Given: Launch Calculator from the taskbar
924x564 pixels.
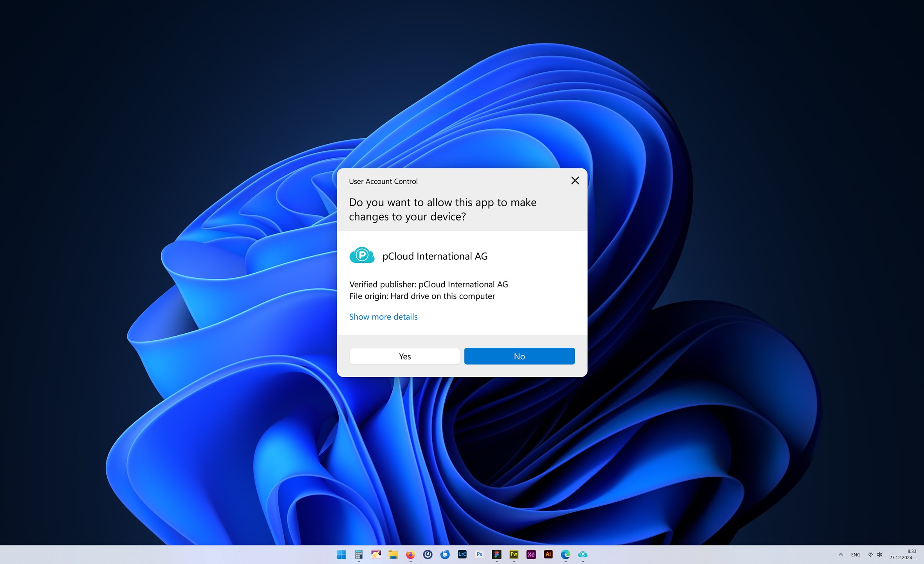Looking at the screenshot, I should [x=359, y=555].
